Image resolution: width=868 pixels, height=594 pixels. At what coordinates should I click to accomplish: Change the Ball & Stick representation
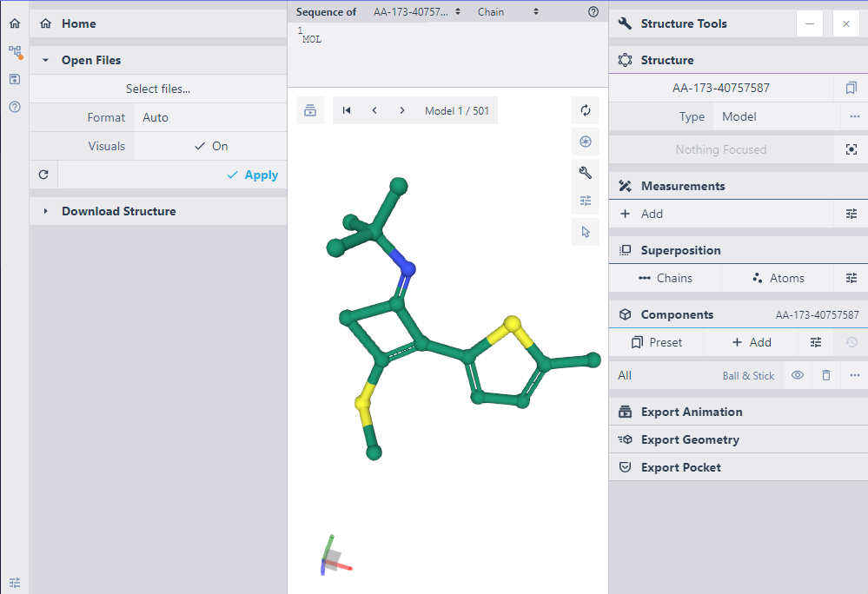click(748, 376)
